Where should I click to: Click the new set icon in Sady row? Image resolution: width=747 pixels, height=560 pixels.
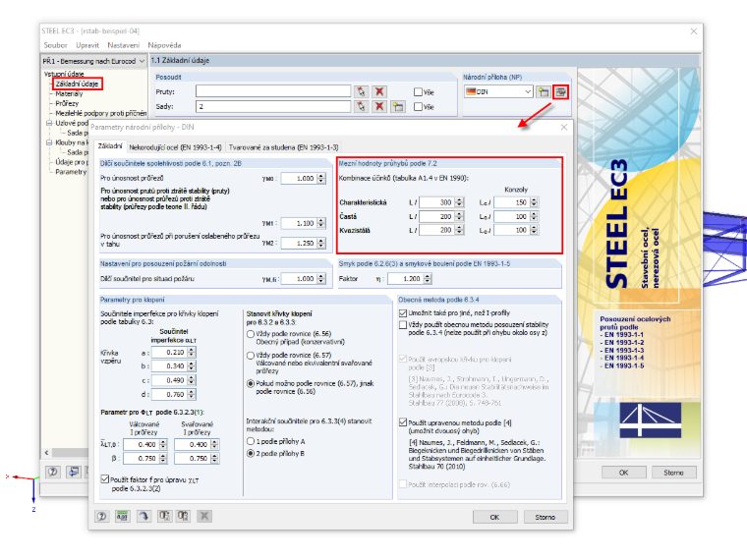click(397, 106)
